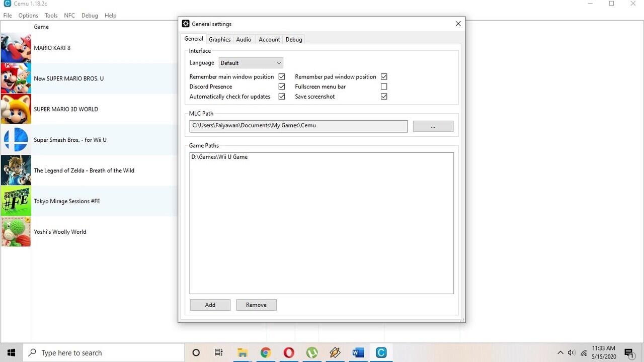Open notification center icon
Viewport: 644px width, 362px height.
pos(629,352)
